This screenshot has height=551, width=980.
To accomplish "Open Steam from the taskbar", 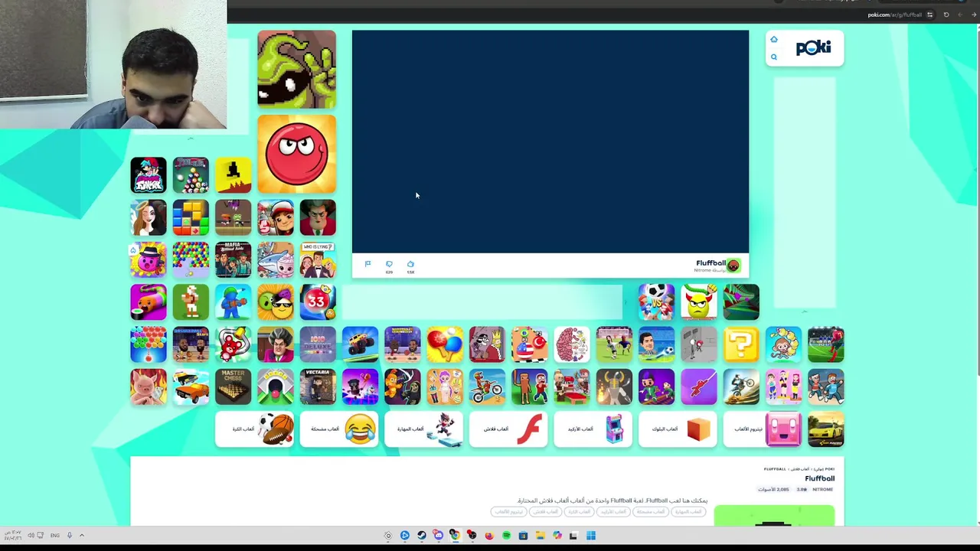I will (421, 536).
